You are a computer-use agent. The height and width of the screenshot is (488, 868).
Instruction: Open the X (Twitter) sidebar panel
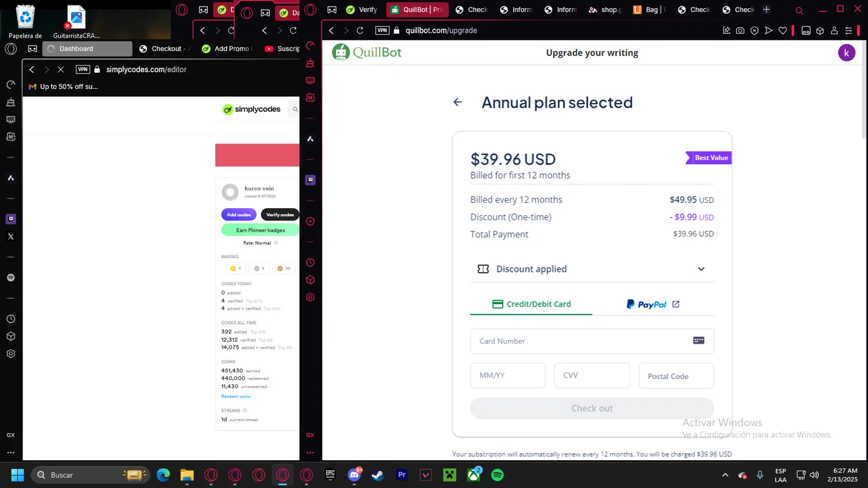point(10,236)
